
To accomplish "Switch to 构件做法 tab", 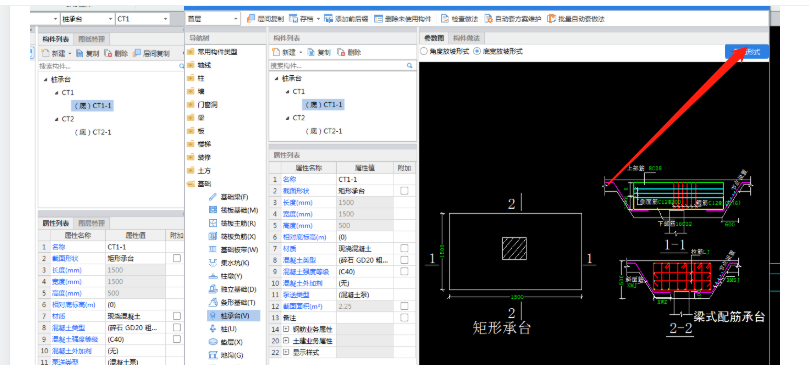I will coord(467,38).
